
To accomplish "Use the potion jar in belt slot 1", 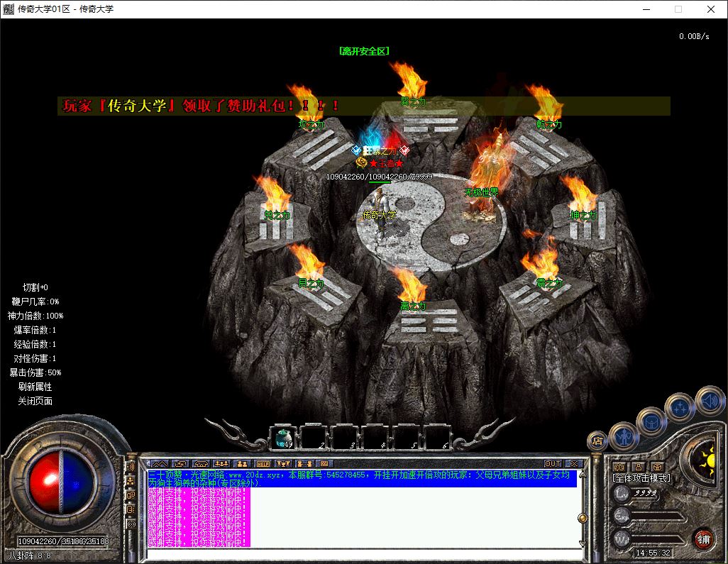I will point(282,437).
